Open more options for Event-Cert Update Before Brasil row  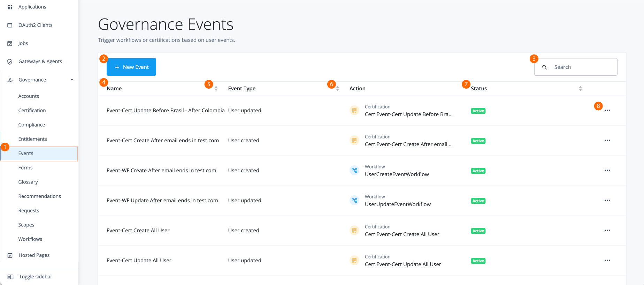click(x=607, y=111)
